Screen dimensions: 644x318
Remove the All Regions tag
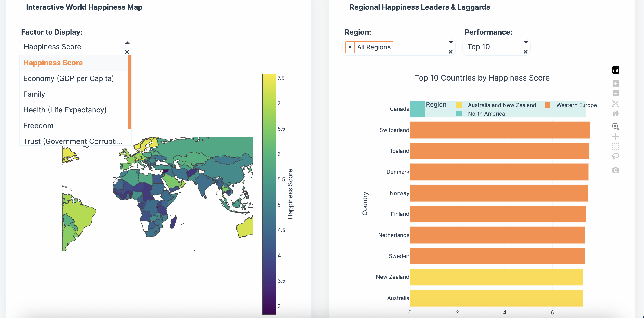coord(350,47)
